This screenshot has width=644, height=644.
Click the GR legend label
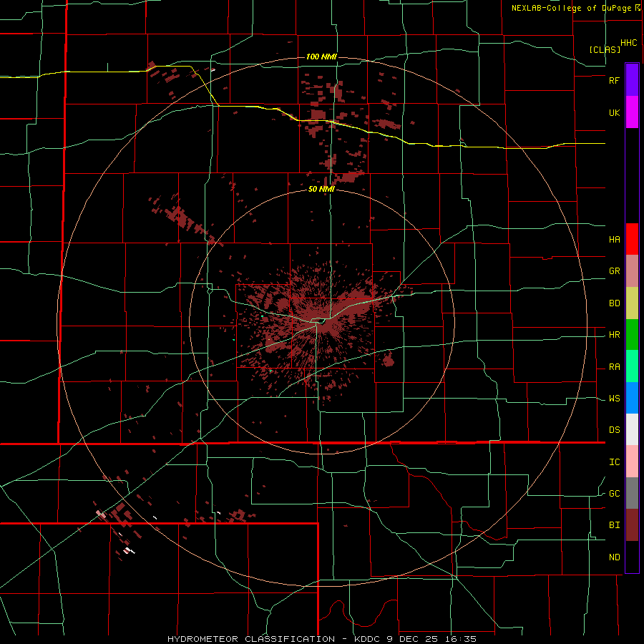[614, 271]
